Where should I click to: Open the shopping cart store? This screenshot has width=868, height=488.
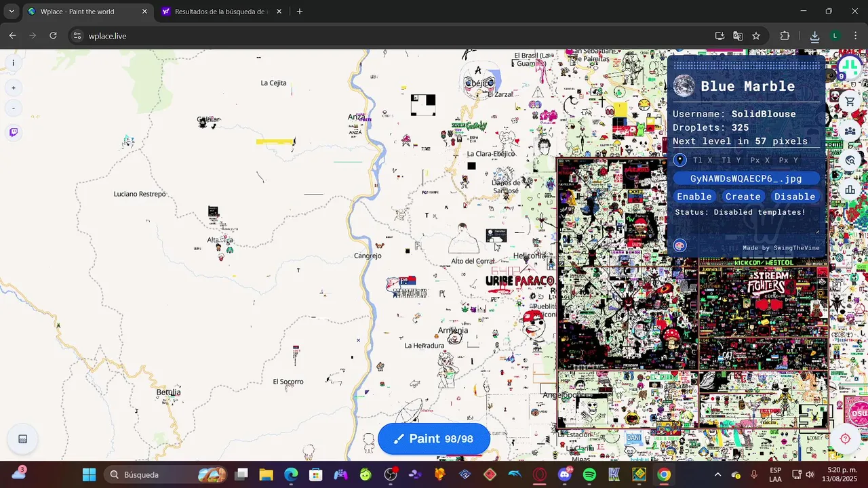(850, 101)
